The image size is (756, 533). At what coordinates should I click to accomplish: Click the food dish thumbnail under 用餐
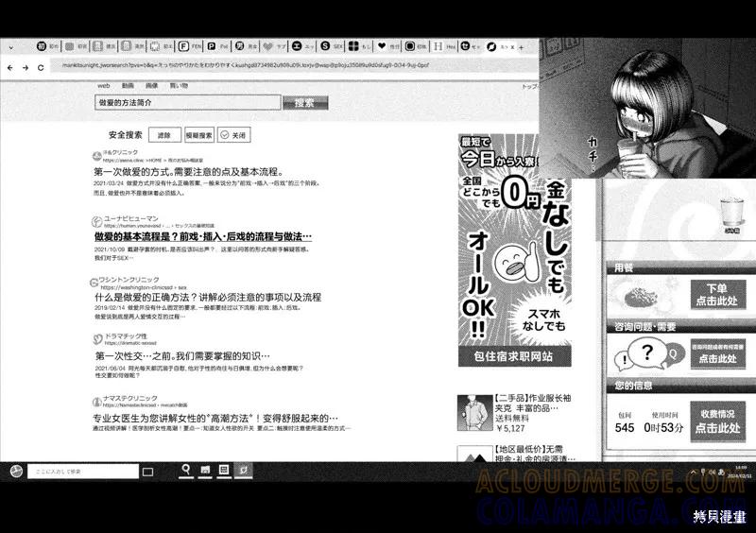(641, 296)
